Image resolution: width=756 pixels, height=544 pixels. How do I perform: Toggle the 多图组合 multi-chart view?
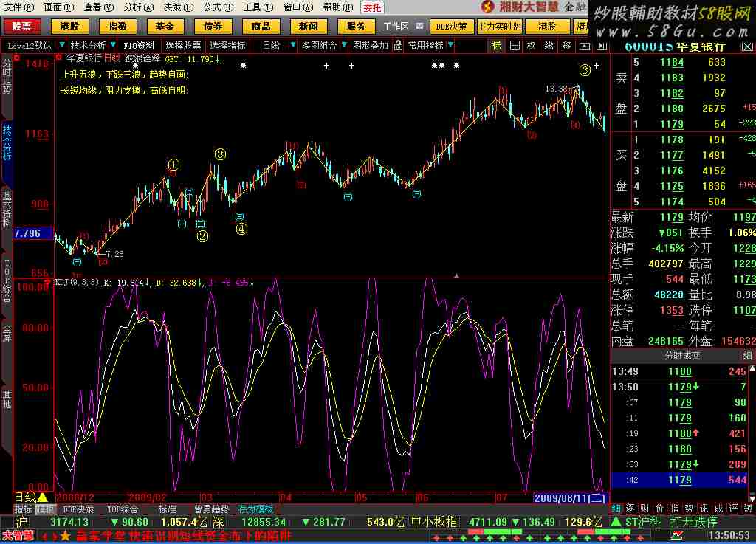(x=320, y=45)
